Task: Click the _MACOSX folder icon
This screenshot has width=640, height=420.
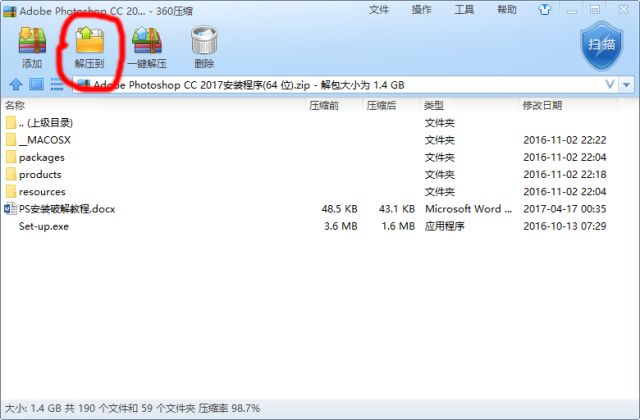Action: [x=11, y=140]
